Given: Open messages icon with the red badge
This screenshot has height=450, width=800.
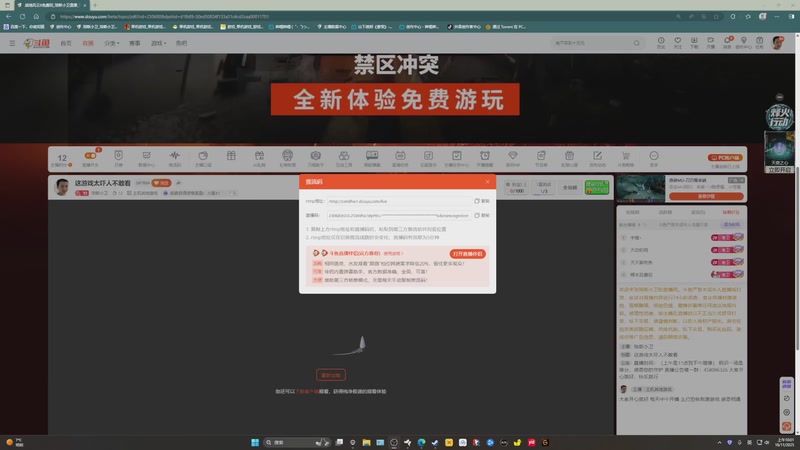Looking at the screenshot, I should click(727, 42).
